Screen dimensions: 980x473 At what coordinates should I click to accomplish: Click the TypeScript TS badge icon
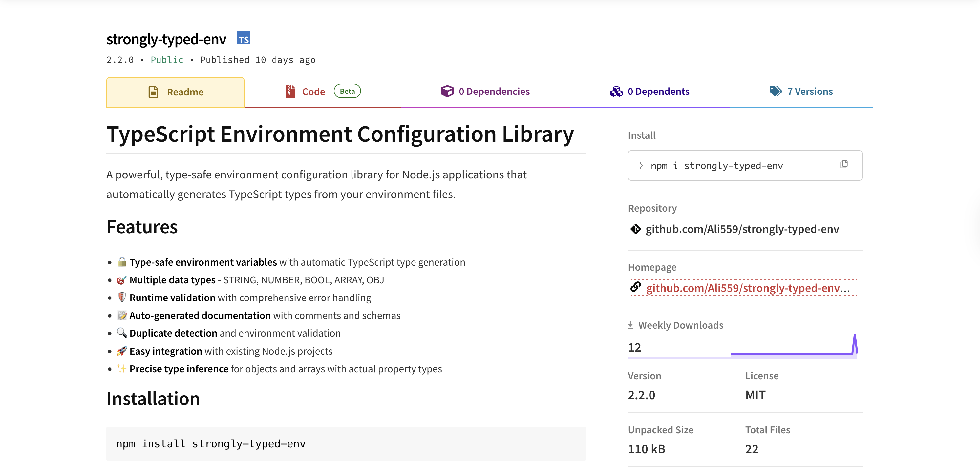point(243,38)
